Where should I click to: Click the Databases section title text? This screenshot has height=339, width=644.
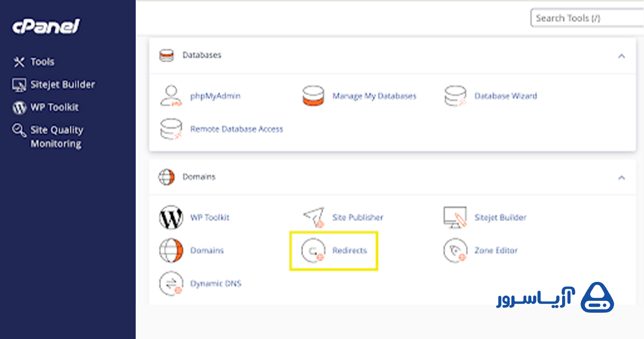pyautogui.click(x=202, y=55)
